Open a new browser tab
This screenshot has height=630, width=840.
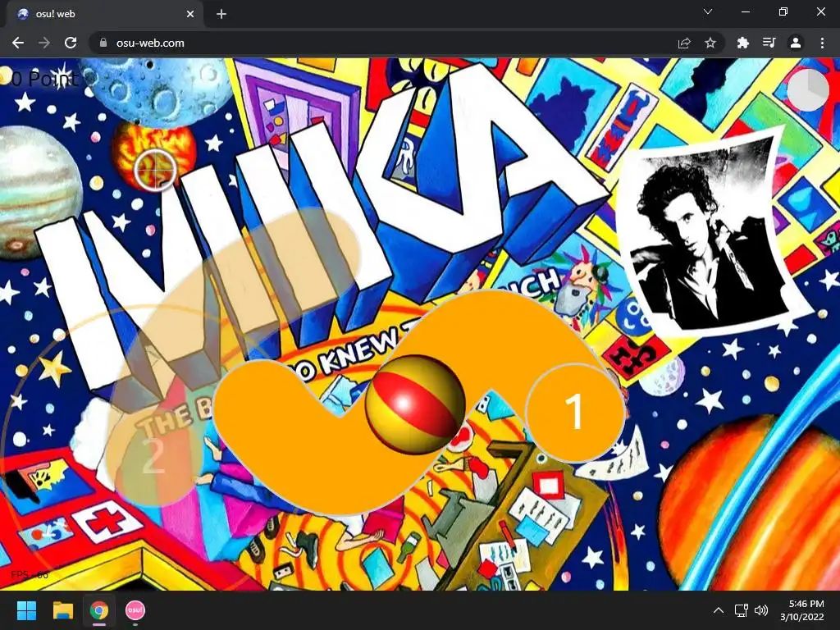221,14
